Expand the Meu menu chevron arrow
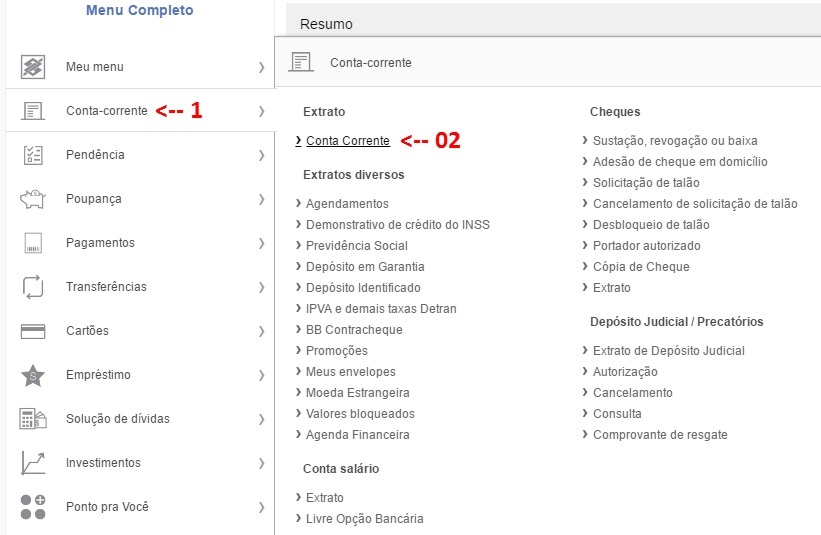 click(x=261, y=67)
